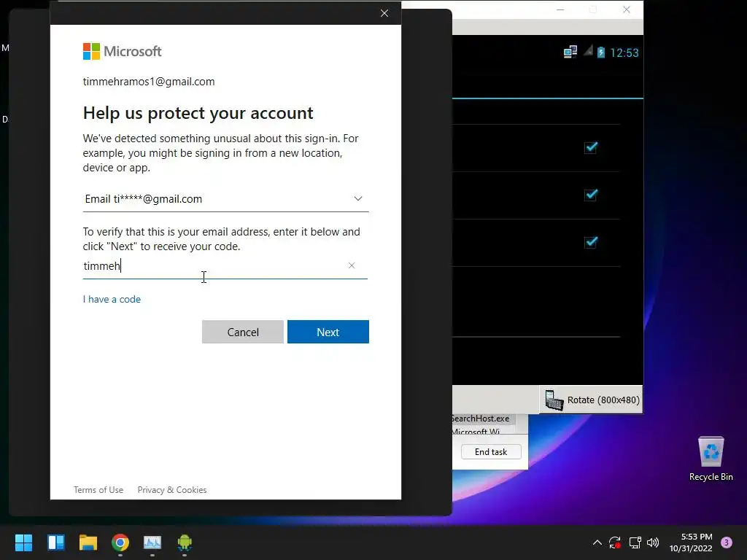Open network status tray icon
Viewport: 747px width, 560px height.
635,542
